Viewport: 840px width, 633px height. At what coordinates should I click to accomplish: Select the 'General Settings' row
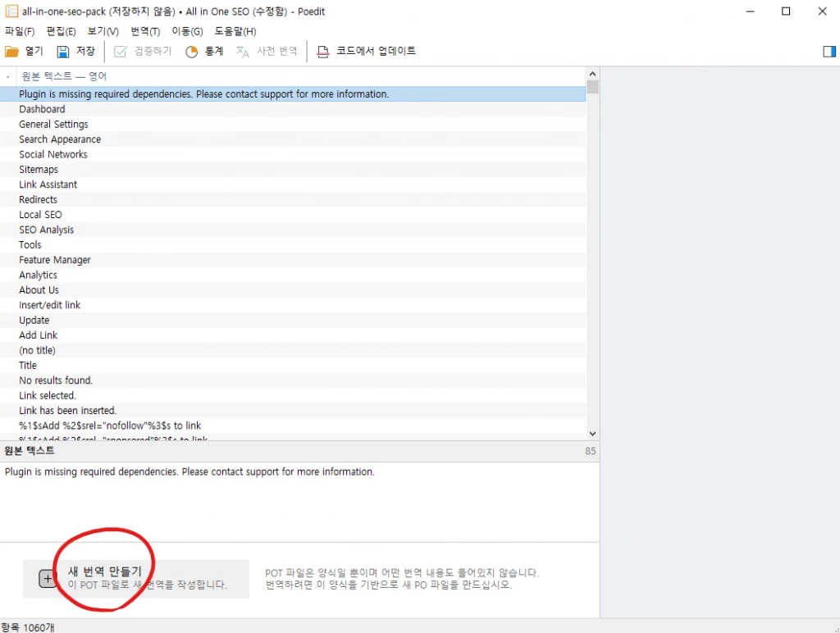pos(293,125)
